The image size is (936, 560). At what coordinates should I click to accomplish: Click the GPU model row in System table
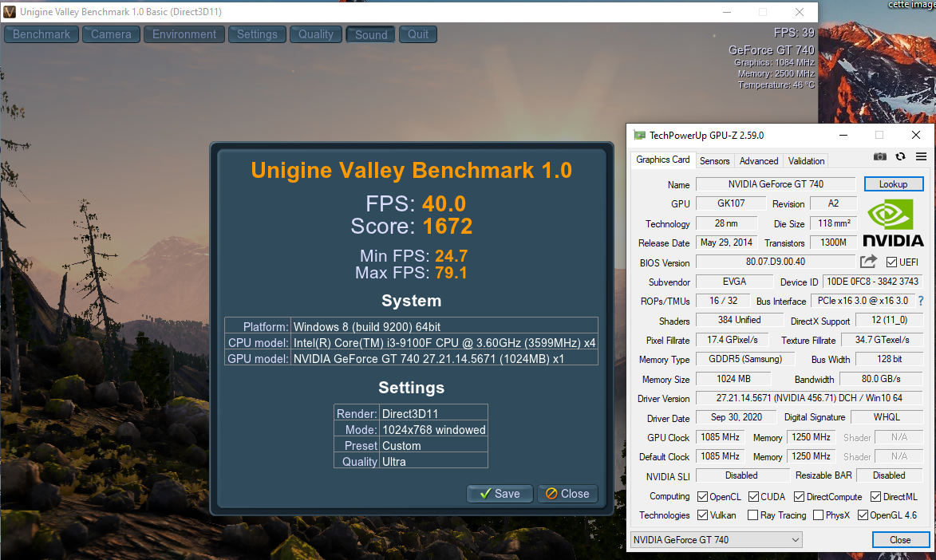(x=411, y=359)
